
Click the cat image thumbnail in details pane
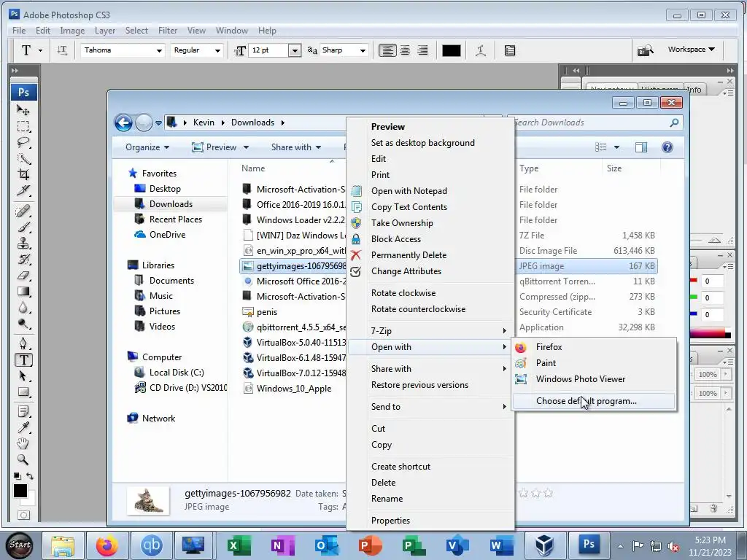coord(148,500)
